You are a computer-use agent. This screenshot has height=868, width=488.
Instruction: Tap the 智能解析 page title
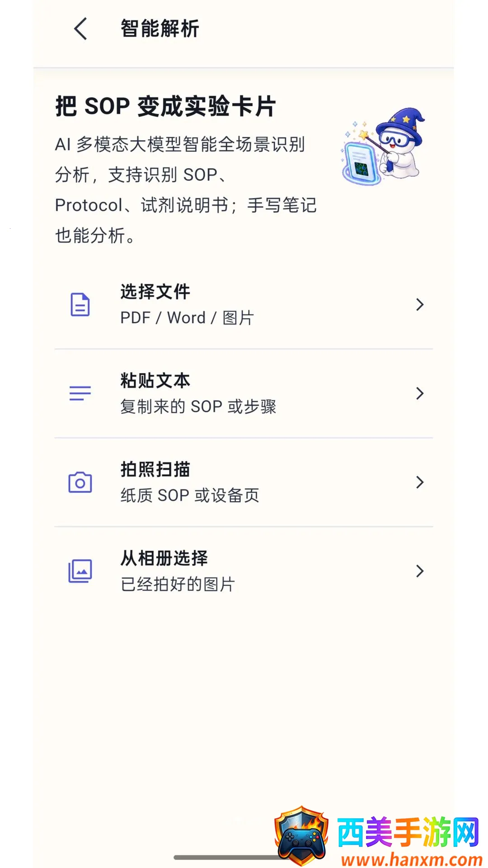[x=160, y=28]
